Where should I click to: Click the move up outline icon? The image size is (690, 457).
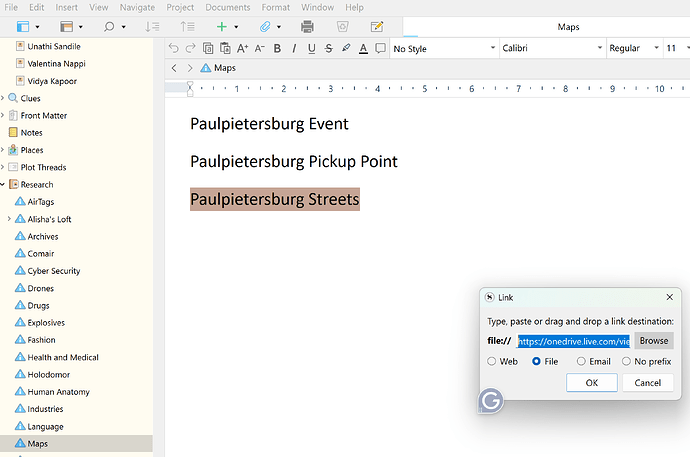(187, 27)
